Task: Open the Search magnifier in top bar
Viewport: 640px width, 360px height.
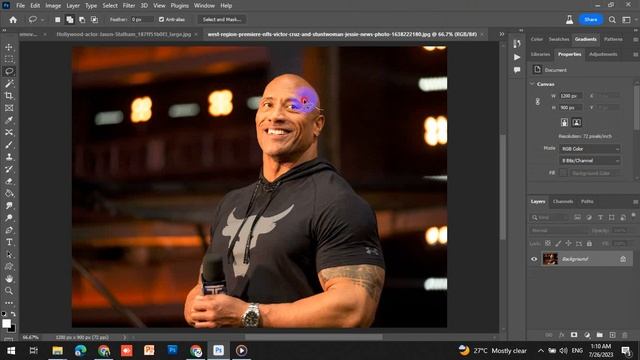Action: (612, 20)
